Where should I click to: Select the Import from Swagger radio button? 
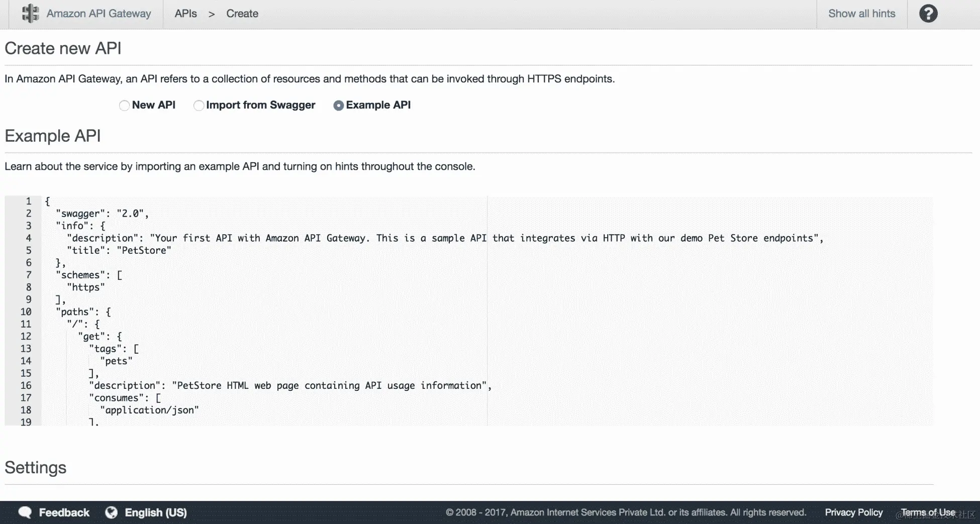point(199,106)
